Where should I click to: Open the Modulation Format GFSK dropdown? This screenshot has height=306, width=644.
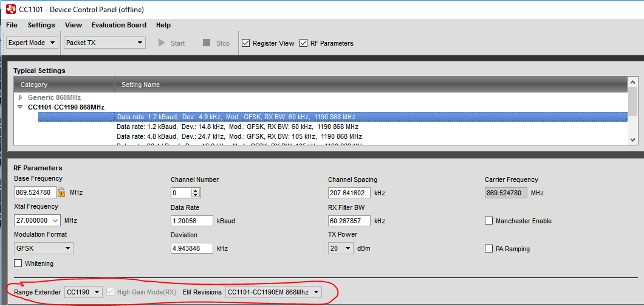coord(44,248)
